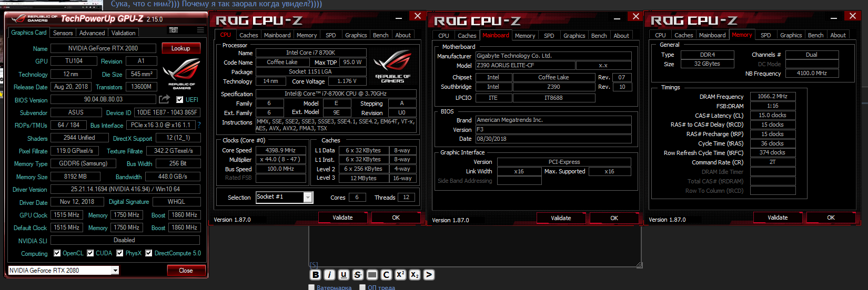Toggle the CUDA checkbox
868x290 pixels.
90,253
